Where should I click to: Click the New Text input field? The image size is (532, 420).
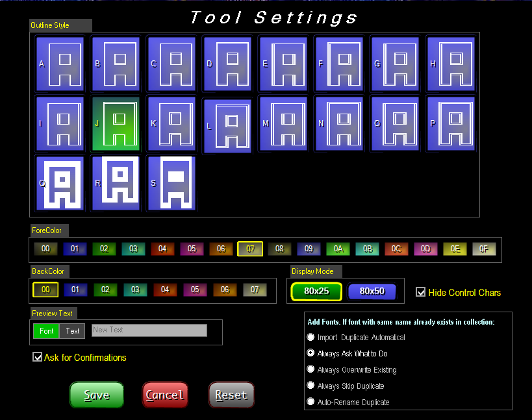pos(149,330)
